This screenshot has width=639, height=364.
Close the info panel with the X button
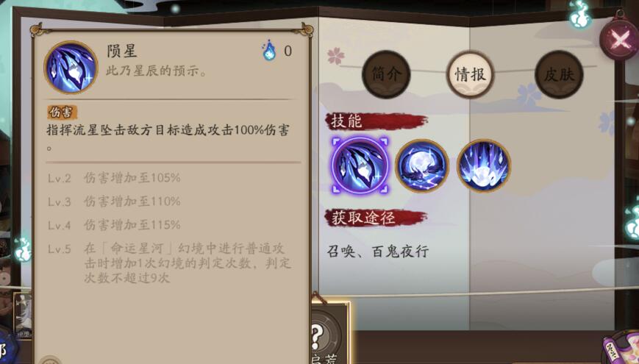click(x=618, y=40)
